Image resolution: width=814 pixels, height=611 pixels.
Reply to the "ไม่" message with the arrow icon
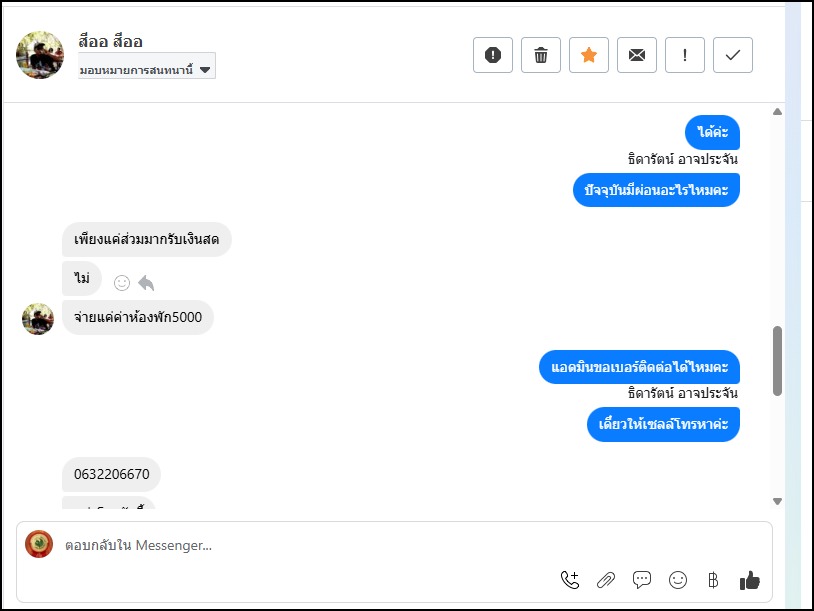click(x=146, y=283)
